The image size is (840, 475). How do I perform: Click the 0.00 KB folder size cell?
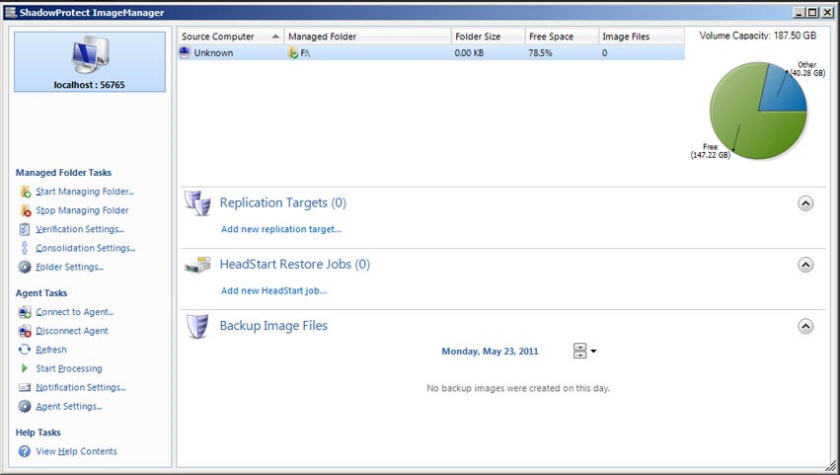pos(469,53)
